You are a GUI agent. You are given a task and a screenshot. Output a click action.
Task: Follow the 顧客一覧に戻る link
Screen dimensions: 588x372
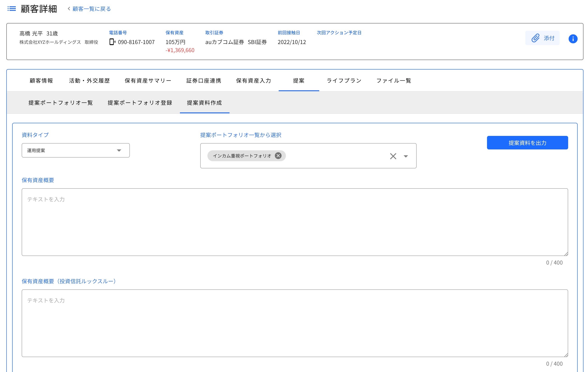pyautogui.click(x=92, y=9)
